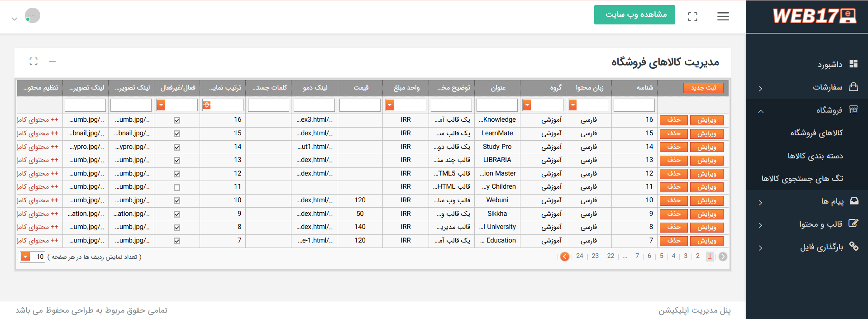Toggle fullscreen icon in top header
Viewport: 868px width, 319px height.
coord(692,17)
